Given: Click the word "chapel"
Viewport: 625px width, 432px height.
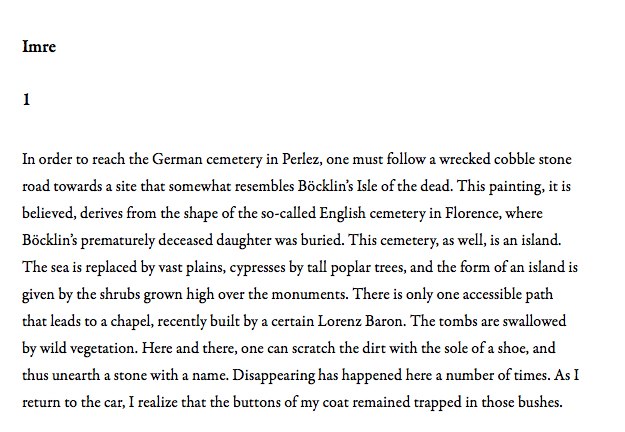Looking at the screenshot, I should coord(132,321).
